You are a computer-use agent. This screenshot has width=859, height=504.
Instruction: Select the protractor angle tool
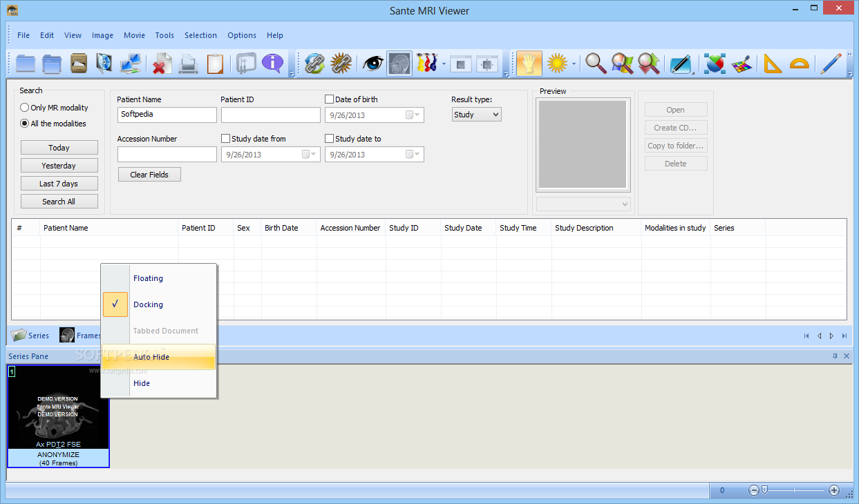tap(800, 64)
